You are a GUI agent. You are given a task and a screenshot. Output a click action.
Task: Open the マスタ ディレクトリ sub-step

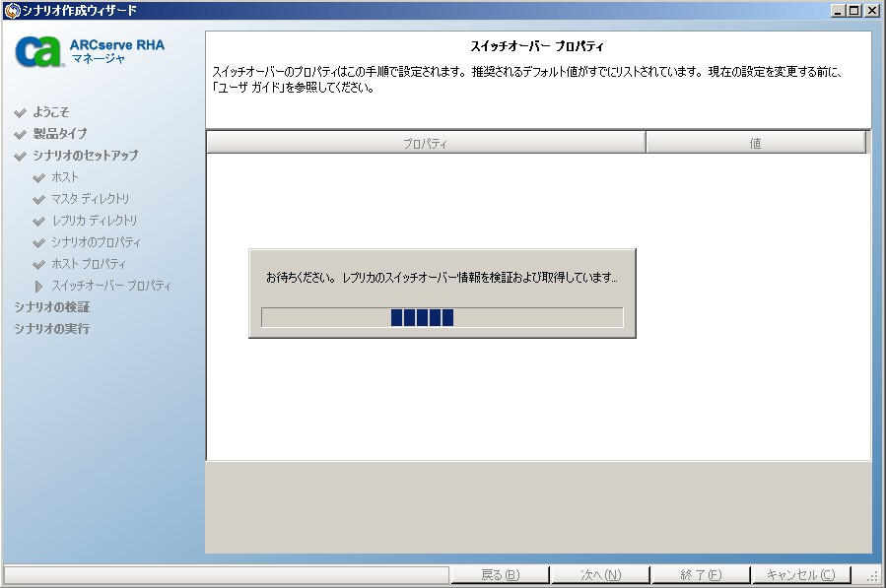[x=91, y=199]
